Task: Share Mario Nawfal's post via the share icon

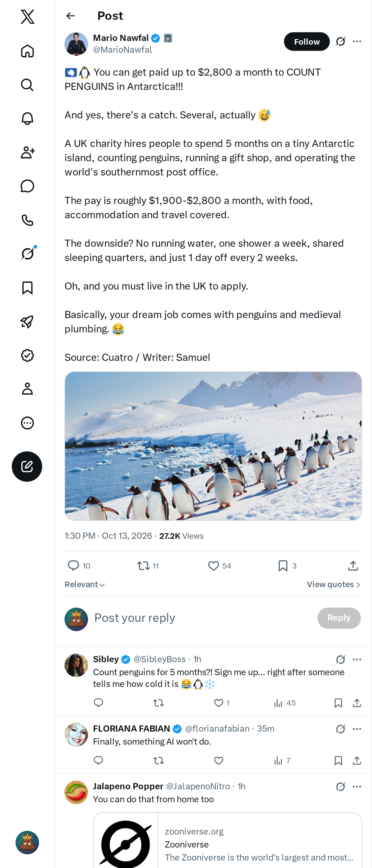Action: 353,566
